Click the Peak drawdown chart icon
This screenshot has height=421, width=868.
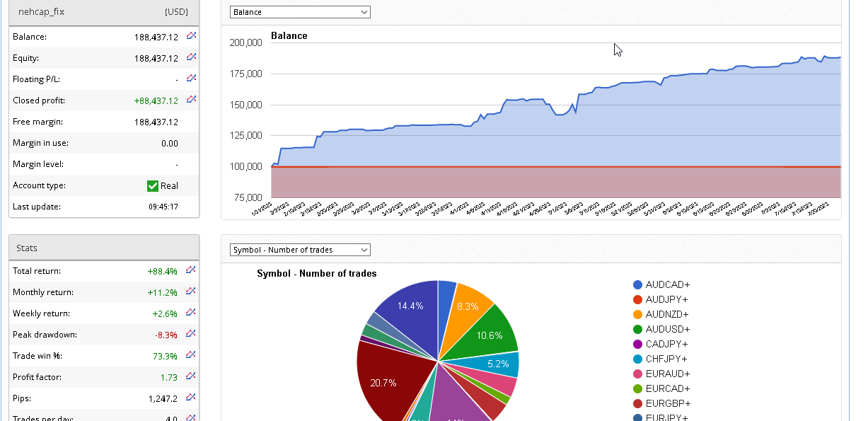[x=191, y=333]
